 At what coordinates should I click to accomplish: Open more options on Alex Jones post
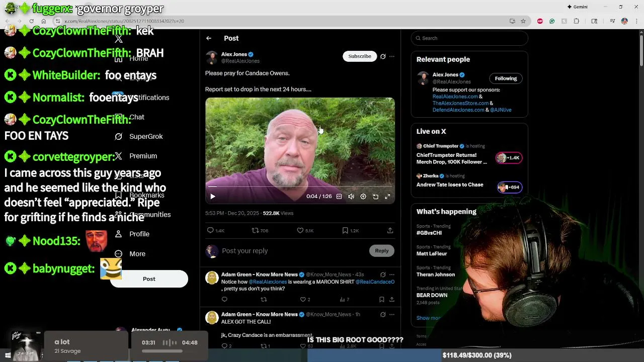pos(392,56)
